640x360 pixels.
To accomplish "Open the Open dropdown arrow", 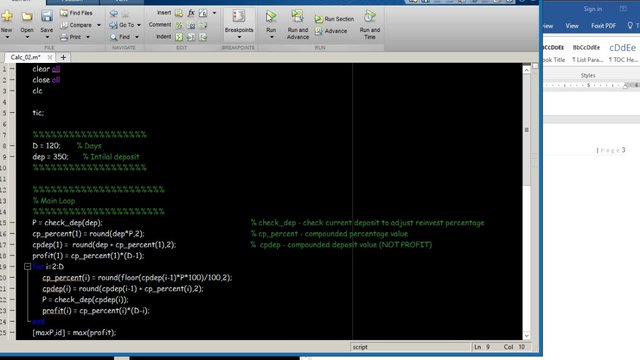I will point(27,38).
